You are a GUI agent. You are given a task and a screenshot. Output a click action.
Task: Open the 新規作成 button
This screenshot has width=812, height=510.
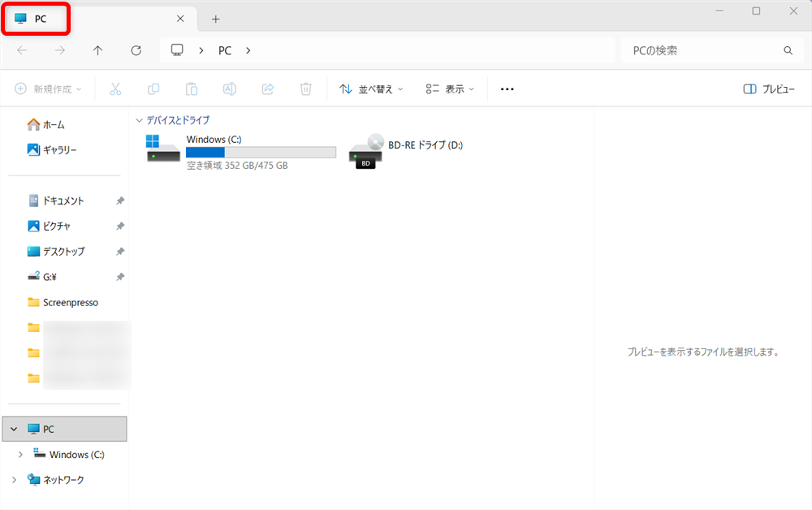[48, 89]
